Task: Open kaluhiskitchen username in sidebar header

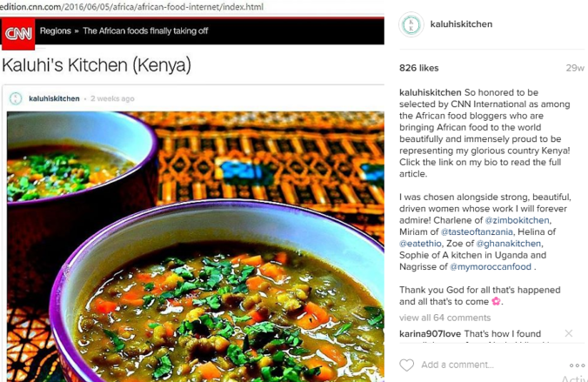Action: pyautogui.click(x=461, y=24)
